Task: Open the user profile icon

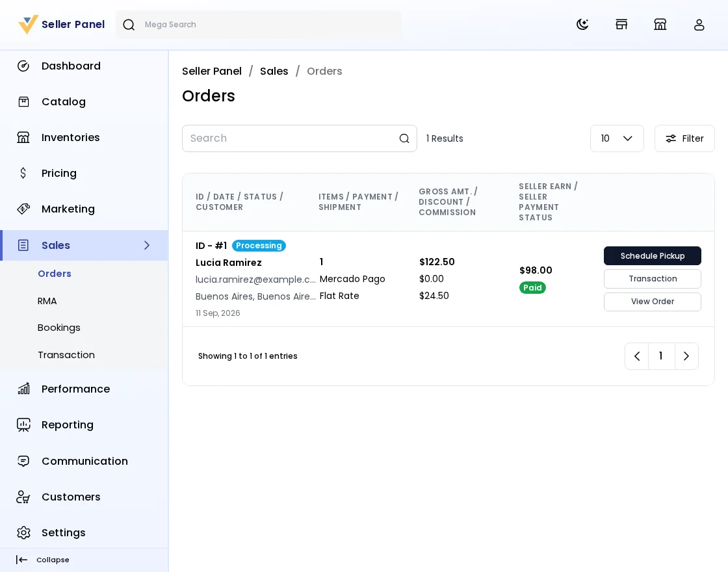Action: point(699,24)
